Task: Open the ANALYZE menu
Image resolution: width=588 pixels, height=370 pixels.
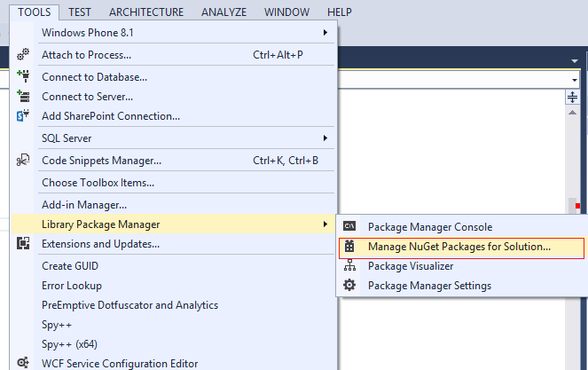Action: pyautogui.click(x=223, y=12)
